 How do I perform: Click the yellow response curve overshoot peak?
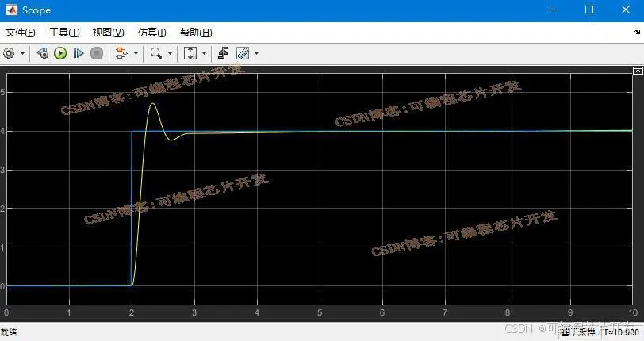tap(153, 103)
